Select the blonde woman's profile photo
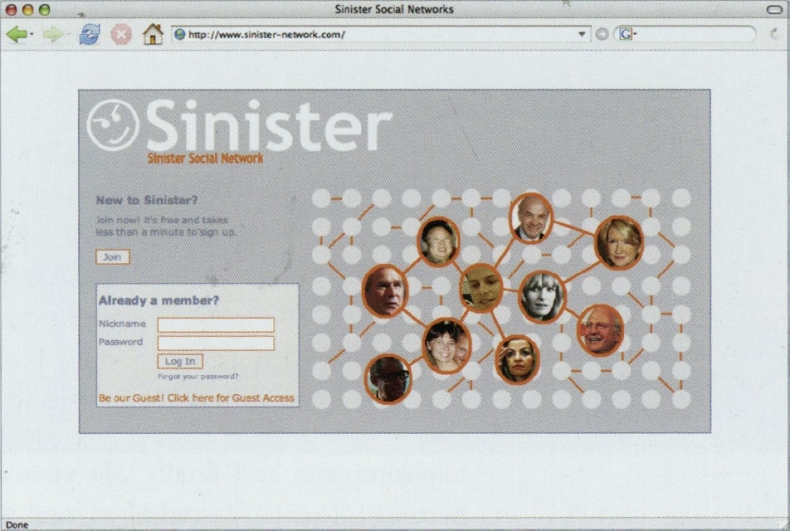790x531 pixels. [x=619, y=242]
